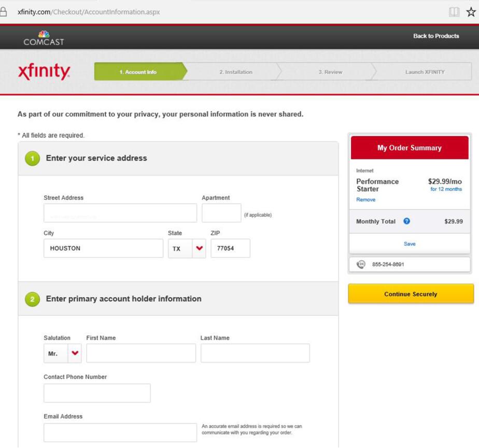Image resolution: width=479 pixels, height=448 pixels.
Task: Click the Save link in order summary
Action: 410,244
